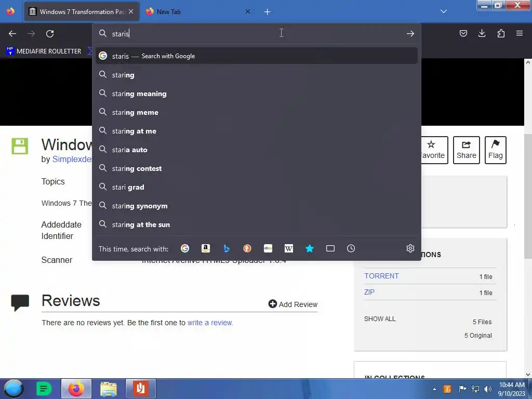Viewport: 532px width, 399px height.
Task: Search open tabs with tab icon
Action: click(x=330, y=248)
